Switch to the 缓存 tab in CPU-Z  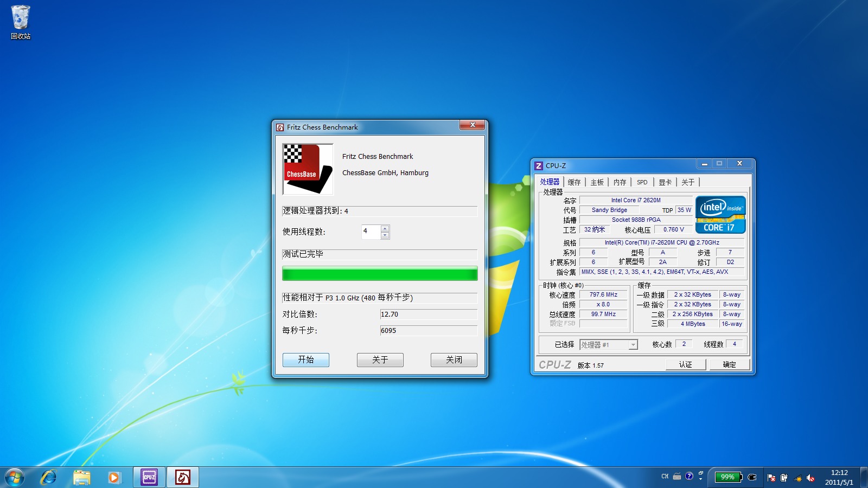pos(574,182)
